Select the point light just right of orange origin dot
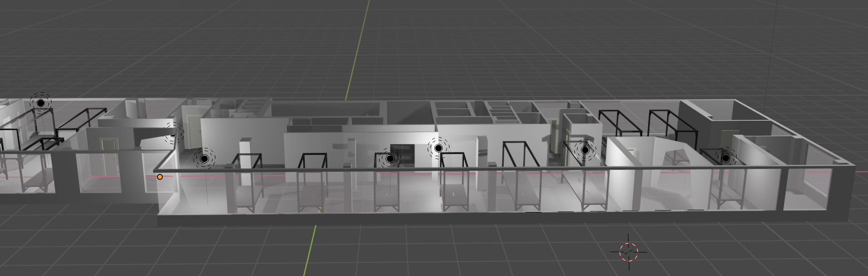 205,158
